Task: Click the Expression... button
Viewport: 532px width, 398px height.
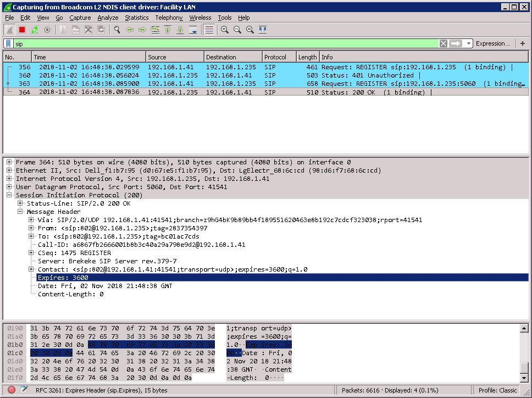Action: pyautogui.click(x=492, y=43)
